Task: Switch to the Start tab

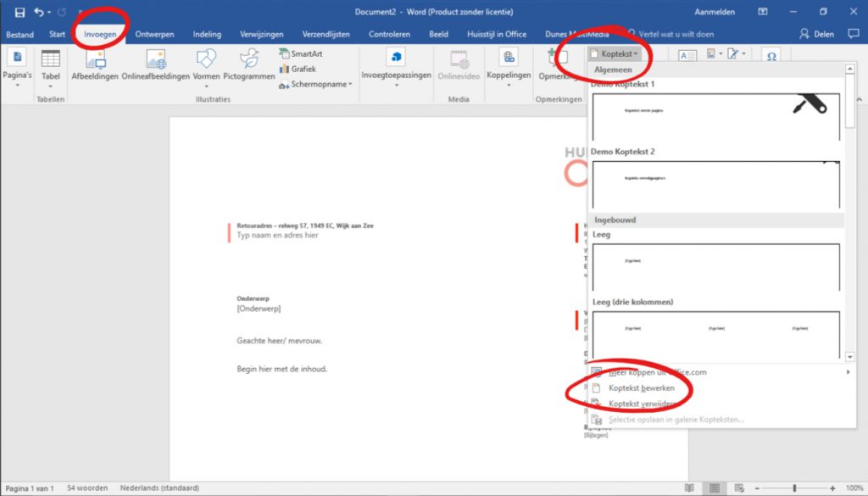Action: (57, 34)
